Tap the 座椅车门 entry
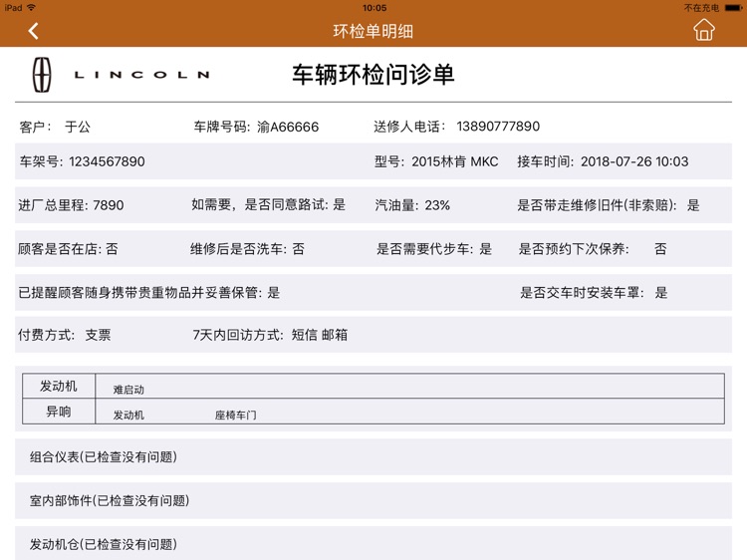747x560 pixels. pyautogui.click(x=235, y=416)
